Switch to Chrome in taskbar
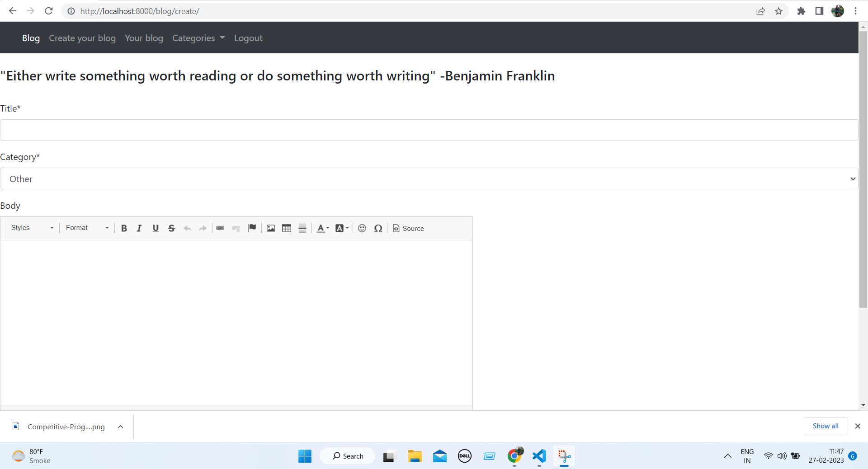 pos(514,456)
